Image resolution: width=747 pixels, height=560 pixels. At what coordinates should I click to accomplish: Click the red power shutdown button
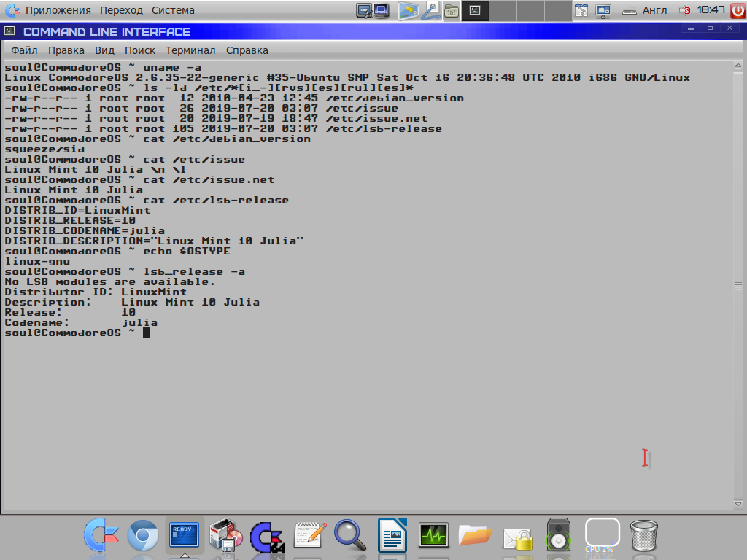pos(738,10)
